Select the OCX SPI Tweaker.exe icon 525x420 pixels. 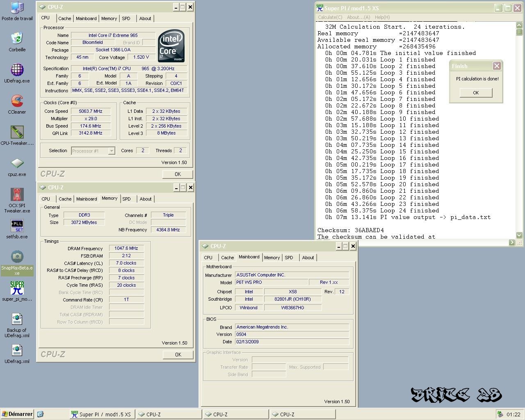coord(17,194)
